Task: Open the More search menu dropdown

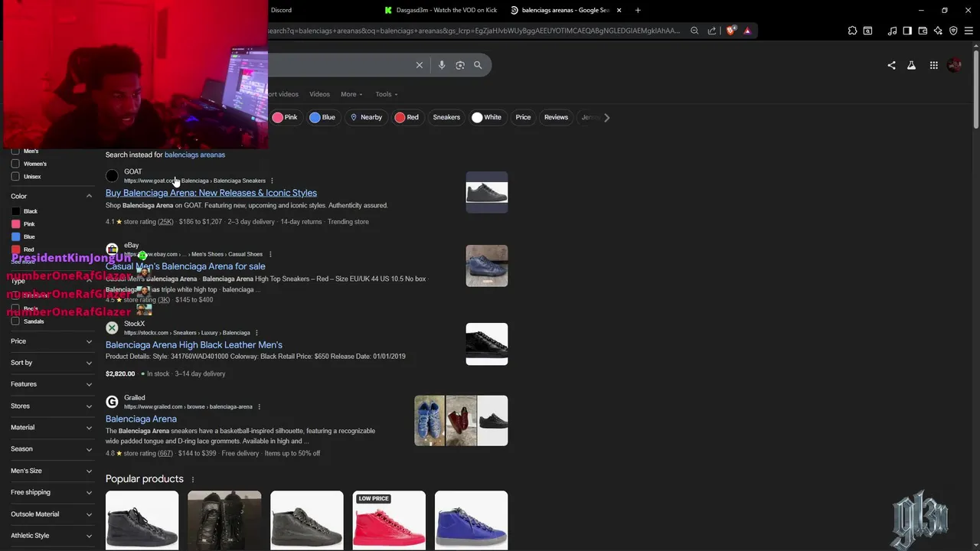Action: [x=351, y=94]
